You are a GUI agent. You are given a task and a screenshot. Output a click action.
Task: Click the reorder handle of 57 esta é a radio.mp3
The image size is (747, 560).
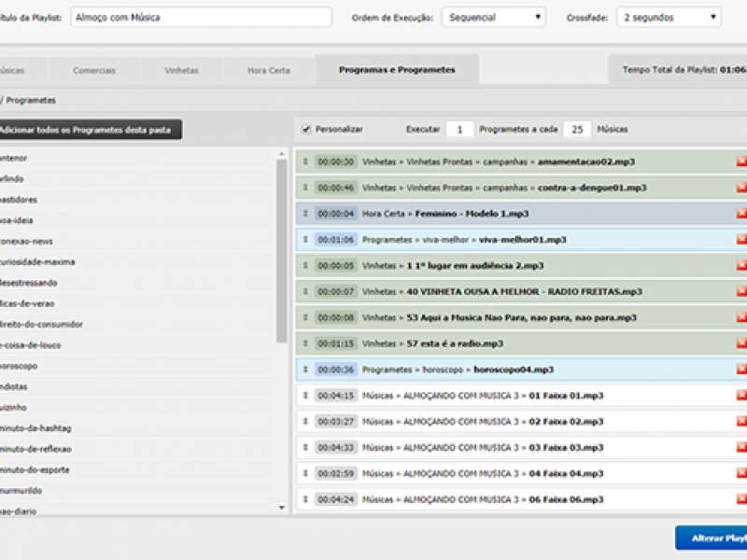[x=306, y=343]
